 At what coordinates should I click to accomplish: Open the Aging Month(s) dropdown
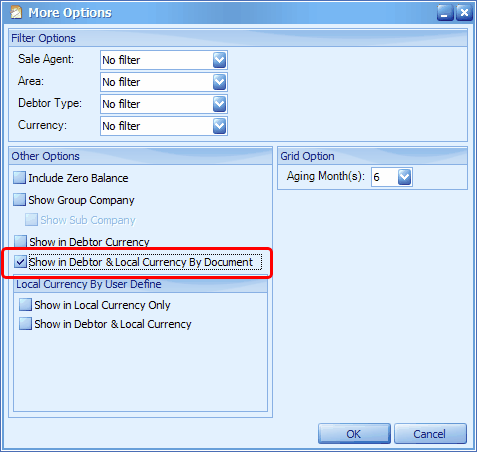[x=404, y=177]
